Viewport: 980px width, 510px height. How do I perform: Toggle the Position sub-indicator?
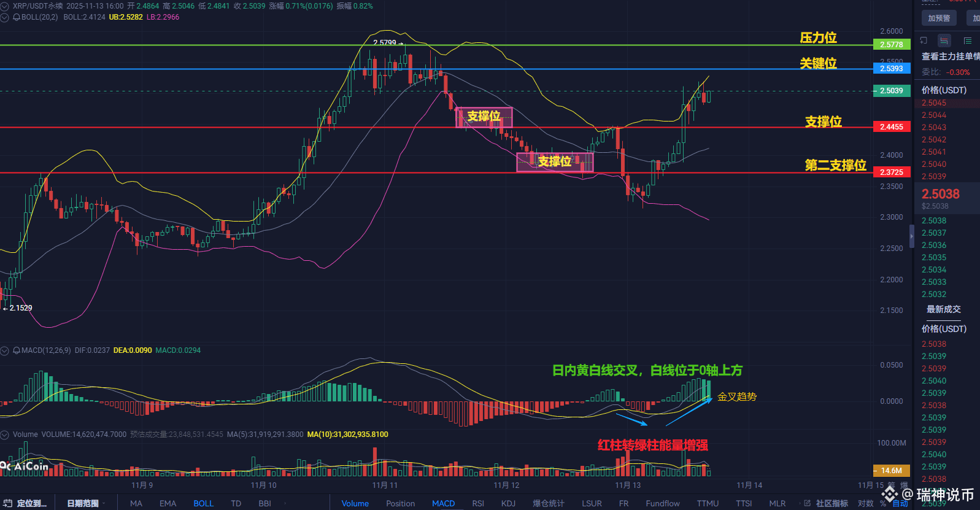pyautogui.click(x=401, y=503)
